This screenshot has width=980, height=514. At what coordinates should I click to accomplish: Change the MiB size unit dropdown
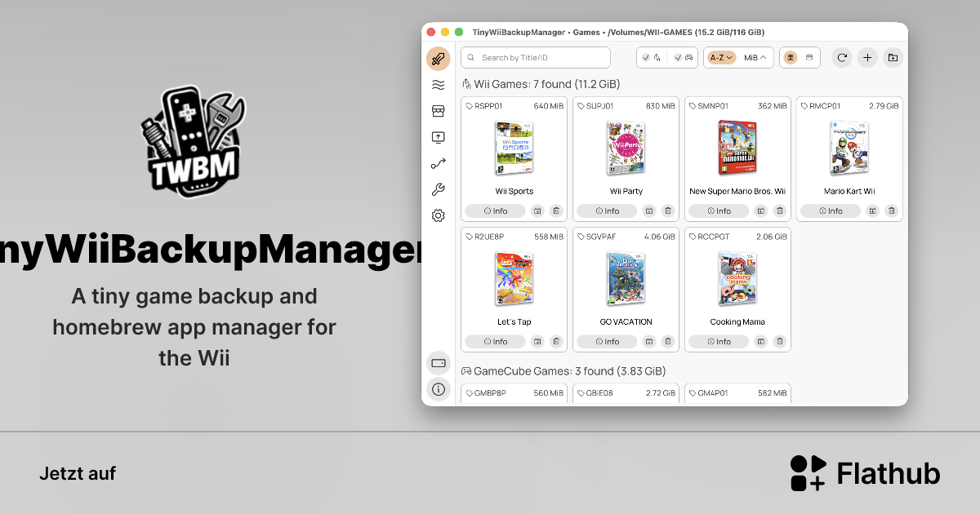[753, 57]
